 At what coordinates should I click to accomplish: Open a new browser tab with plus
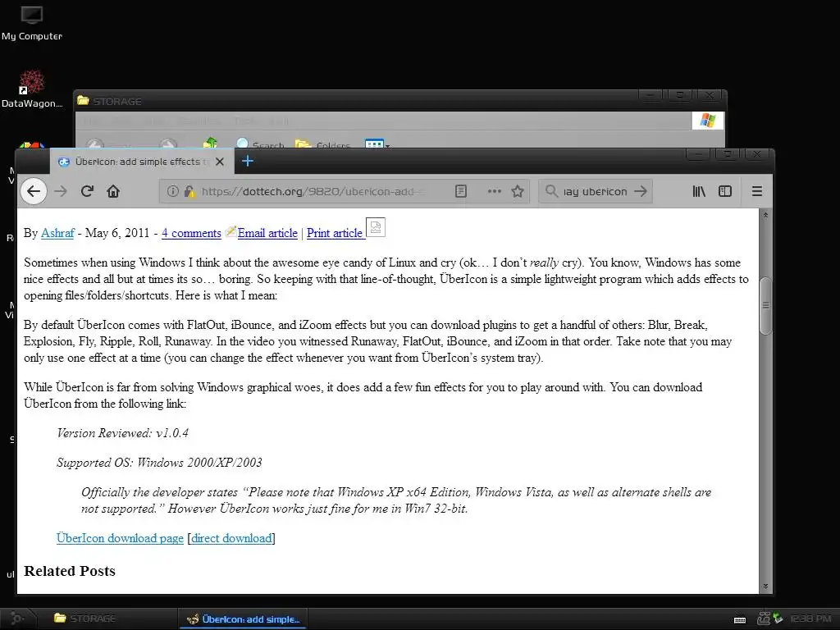pos(248,162)
